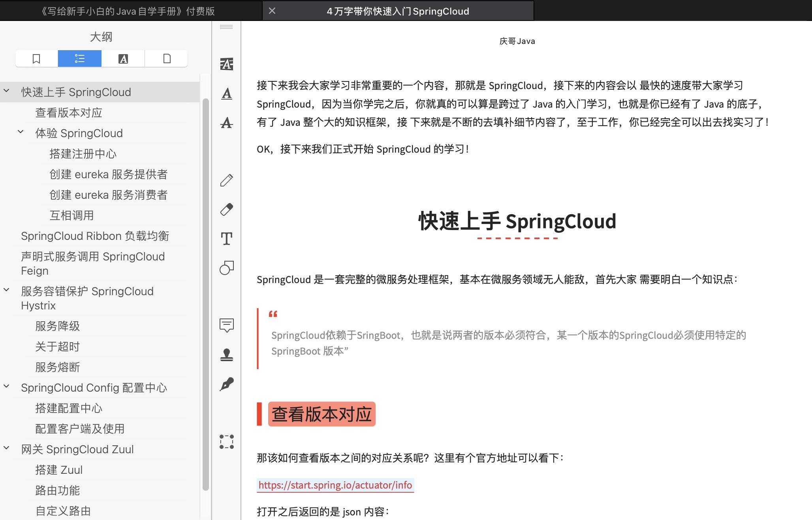Jump to 路由功能 in outline
This screenshot has width=812, height=520.
pos(58,490)
